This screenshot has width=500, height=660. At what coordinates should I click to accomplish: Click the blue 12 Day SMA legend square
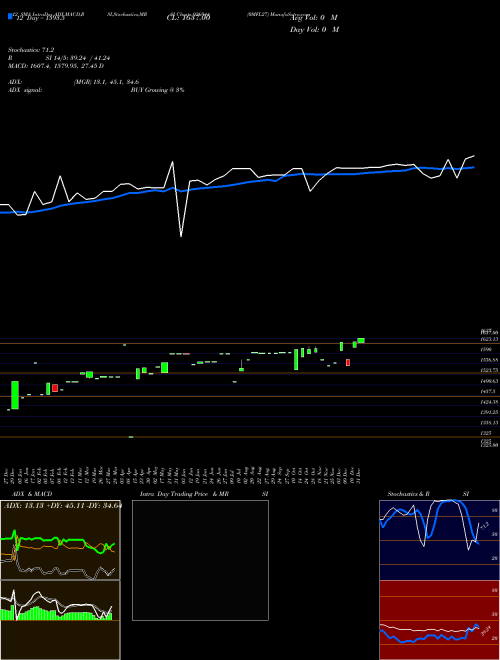[x=10, y=17]
